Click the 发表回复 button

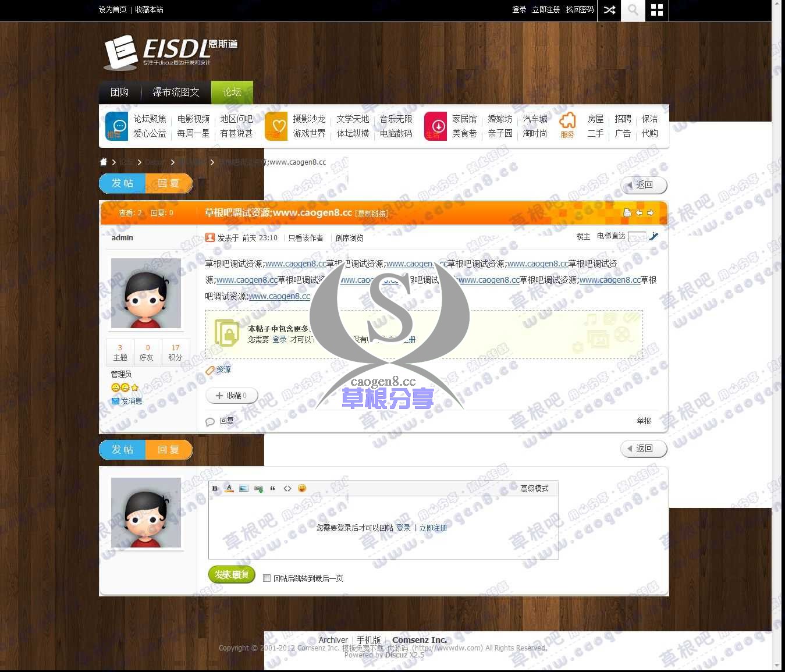click(231, 575)
